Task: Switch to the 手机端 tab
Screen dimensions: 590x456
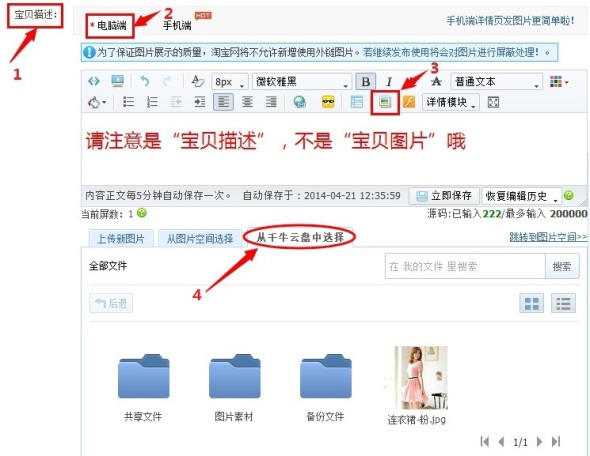Action: (x=177, y=25)
